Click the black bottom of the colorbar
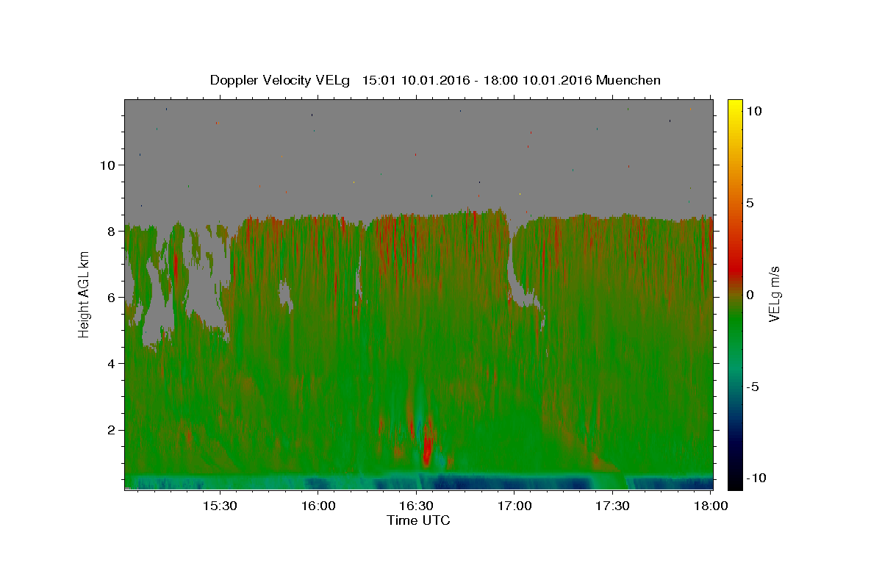The height and width of the screenshot is (588, 882). (735, 484)
